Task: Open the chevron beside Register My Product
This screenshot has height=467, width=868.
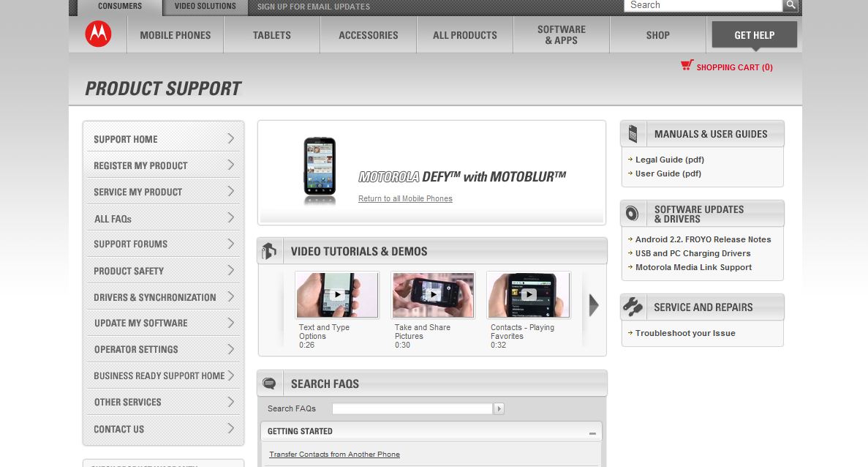Action: pos(231,165)
